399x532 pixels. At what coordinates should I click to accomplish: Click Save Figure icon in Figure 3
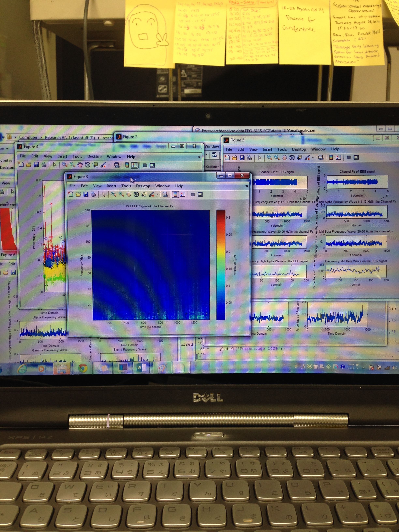[x=86, y=194]
